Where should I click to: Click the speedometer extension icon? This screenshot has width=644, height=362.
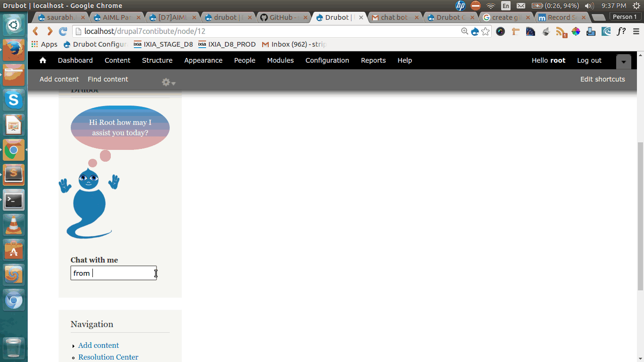pos(531,32)
